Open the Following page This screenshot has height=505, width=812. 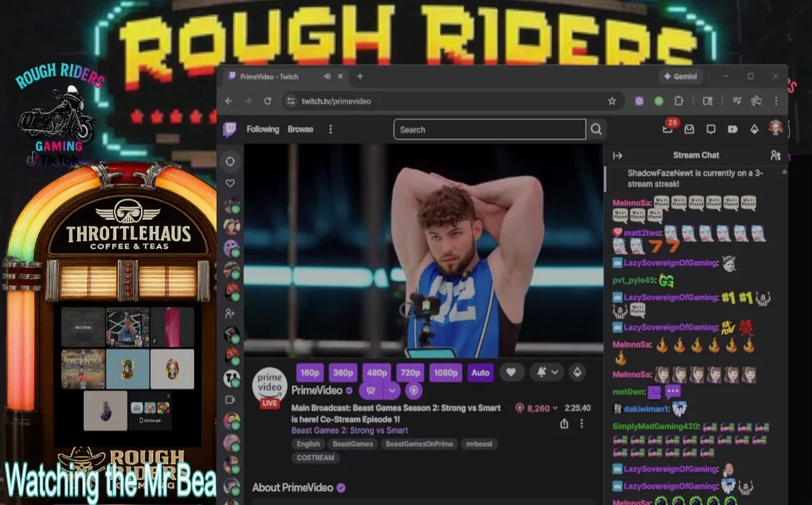pyautogui.click(x=262, y=129)
